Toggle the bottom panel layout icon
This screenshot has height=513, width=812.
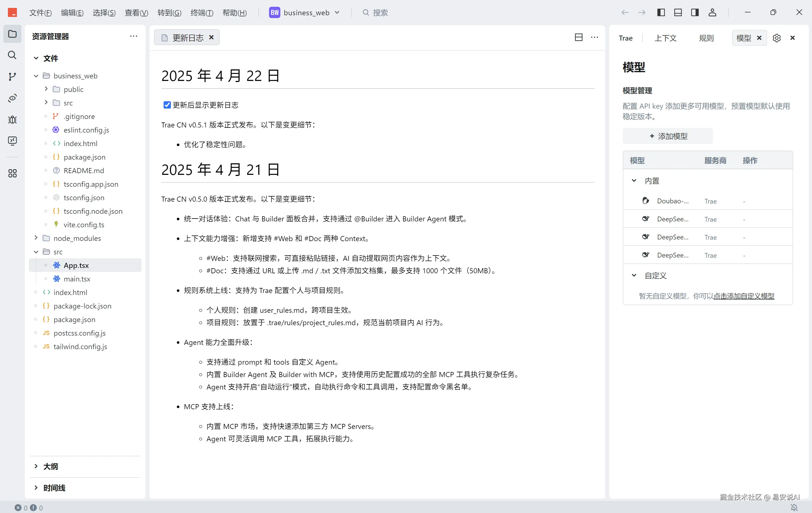click(x=678, y=12)
